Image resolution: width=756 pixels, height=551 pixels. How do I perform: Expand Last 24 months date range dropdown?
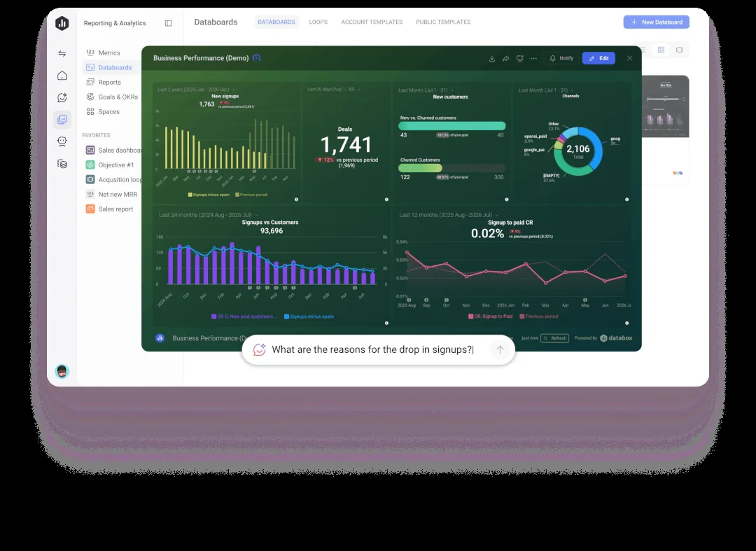tap(209, 215)
